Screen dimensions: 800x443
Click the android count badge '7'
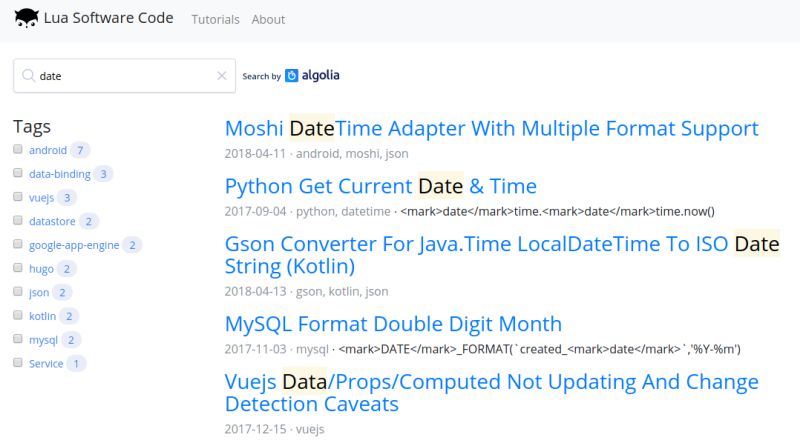(x=80, y=150)
